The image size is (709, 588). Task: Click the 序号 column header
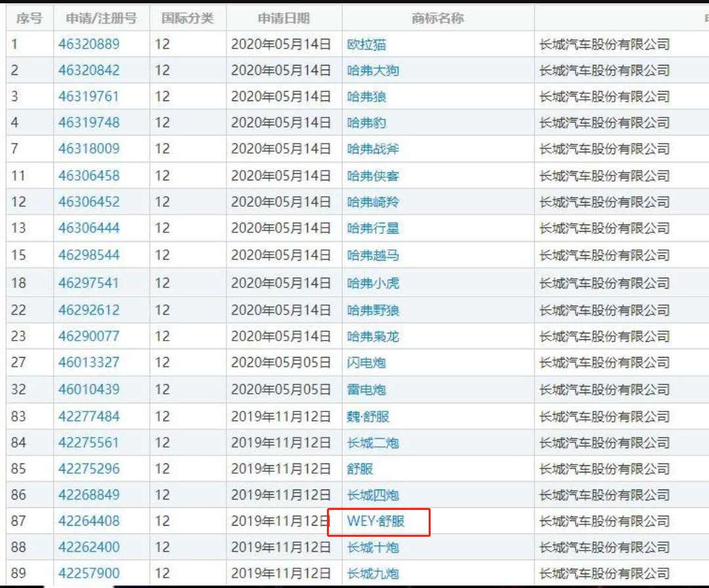pos(27,18)
